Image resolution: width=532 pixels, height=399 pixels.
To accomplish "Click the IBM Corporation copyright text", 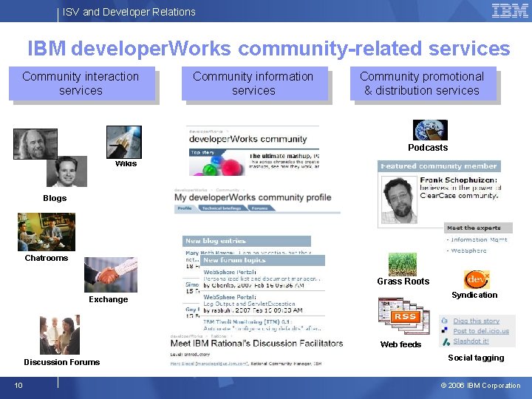I will (480, 386).
